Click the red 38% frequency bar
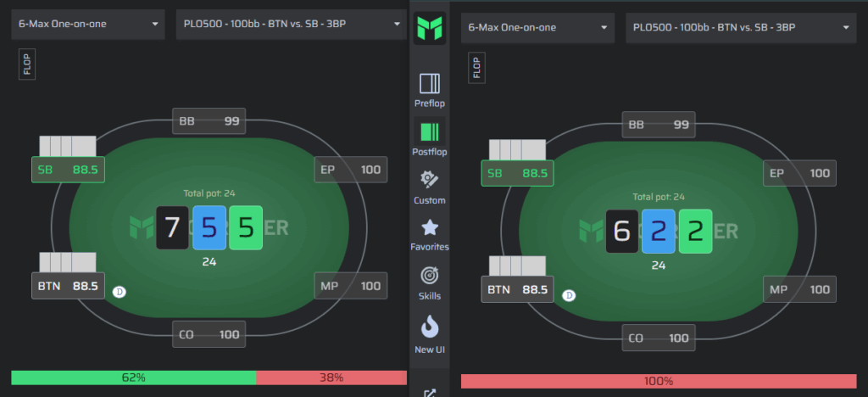The width and height of the screenshot is (868, 397). coord(331,377)
